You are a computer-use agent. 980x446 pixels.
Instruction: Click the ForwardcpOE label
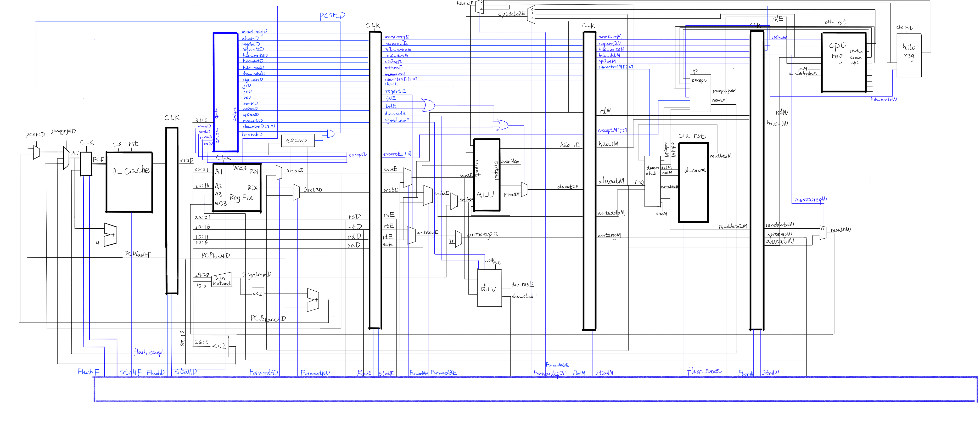[x=550, y=373]
